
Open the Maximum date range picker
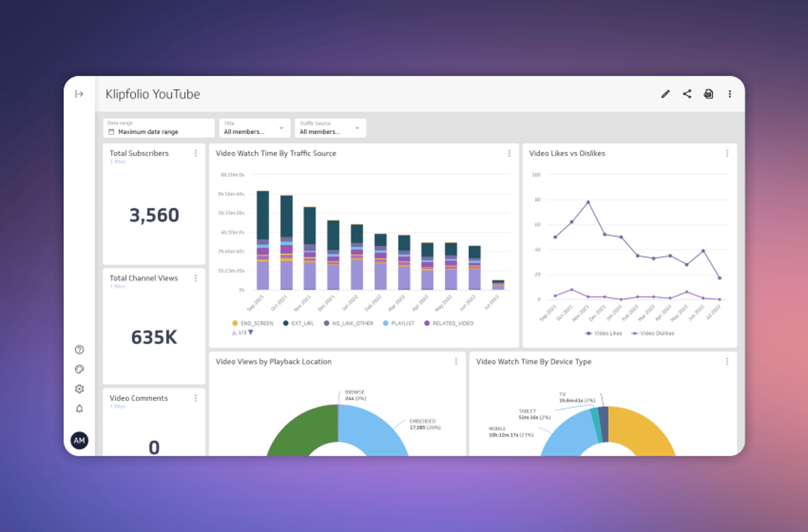pyautogui.click(x=159, y=128)
